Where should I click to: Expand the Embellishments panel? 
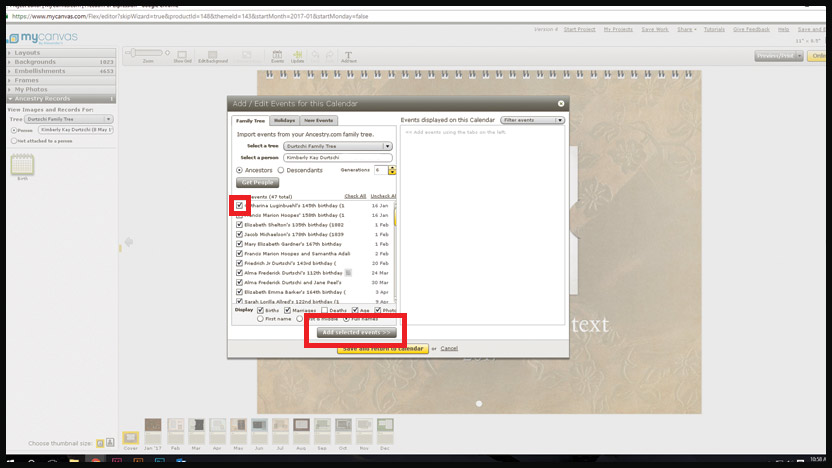coord(61,71)
